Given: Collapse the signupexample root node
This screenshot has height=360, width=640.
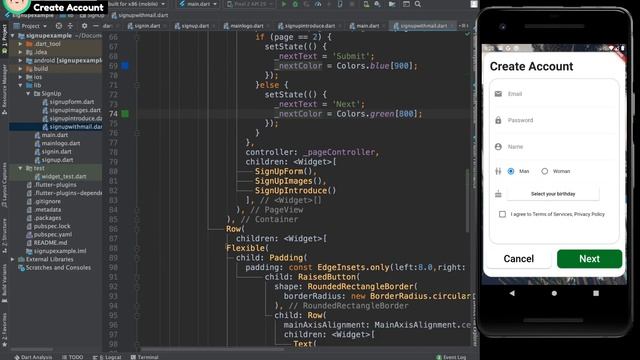Looking at the screenshot, I should (x=13, y=36).
